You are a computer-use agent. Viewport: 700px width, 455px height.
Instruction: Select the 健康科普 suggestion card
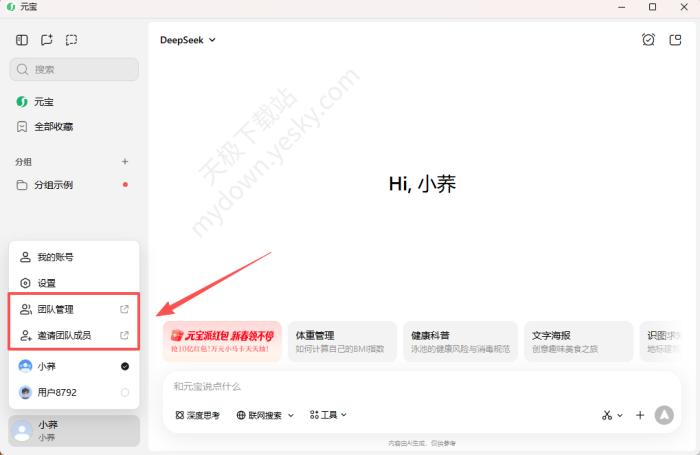click(x=460, y=341)
